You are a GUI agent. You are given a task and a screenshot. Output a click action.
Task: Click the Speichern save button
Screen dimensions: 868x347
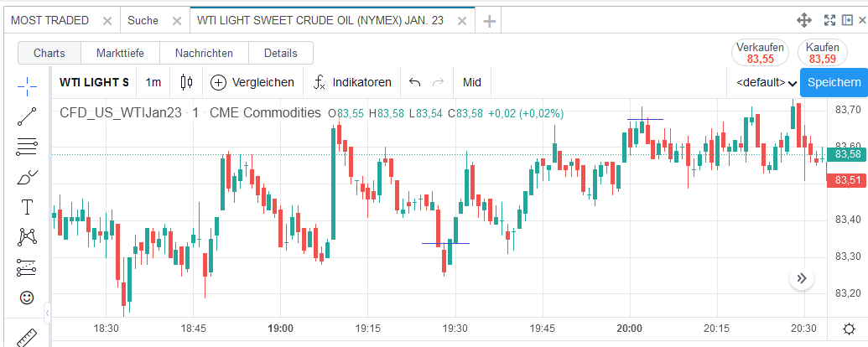tap(834, 82)
